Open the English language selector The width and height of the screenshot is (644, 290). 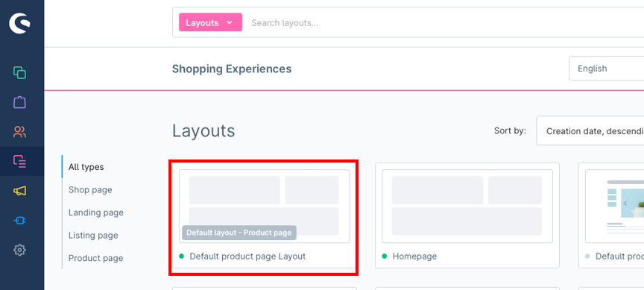(606, 69)
